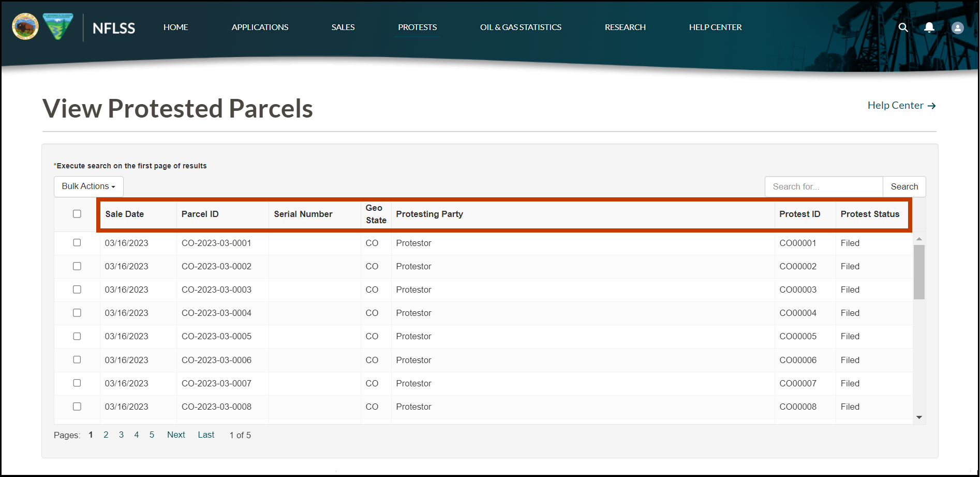
Task: Click the NFLSS site title
Action: click(x=114, y=28)
